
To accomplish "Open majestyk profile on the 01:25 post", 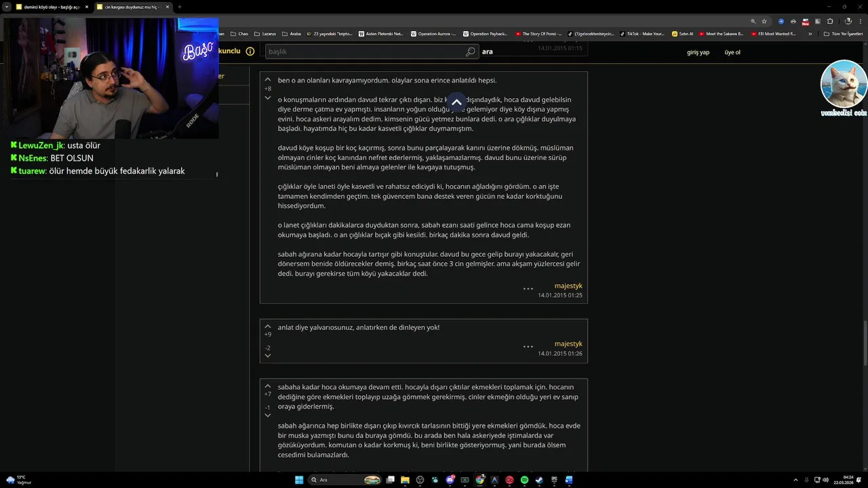I will click(x=568, y=286).
